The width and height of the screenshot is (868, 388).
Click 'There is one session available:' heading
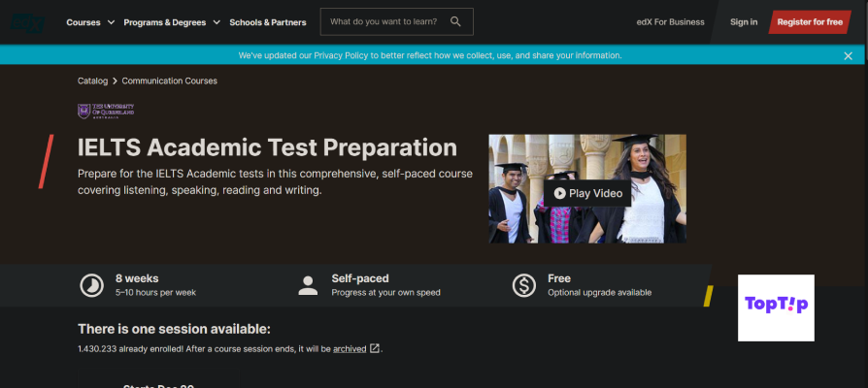click(x=174, y=330)
